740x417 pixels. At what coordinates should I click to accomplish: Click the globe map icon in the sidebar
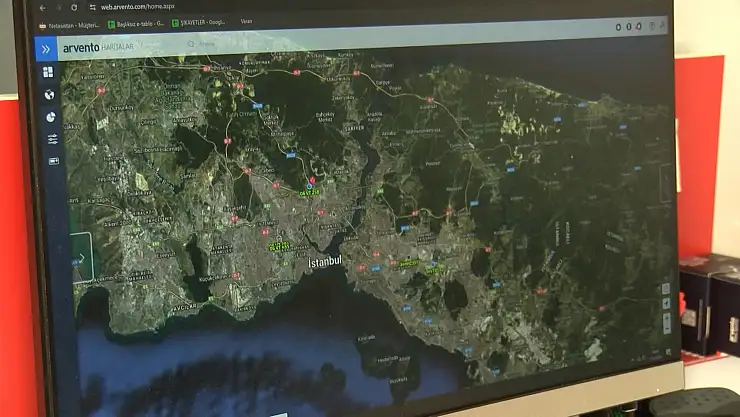(49, 95)
